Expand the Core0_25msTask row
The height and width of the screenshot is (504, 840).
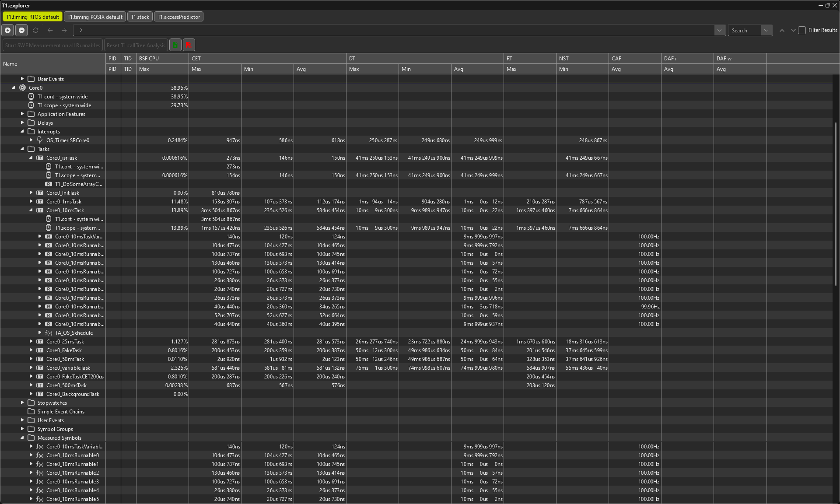click(31, 341)
